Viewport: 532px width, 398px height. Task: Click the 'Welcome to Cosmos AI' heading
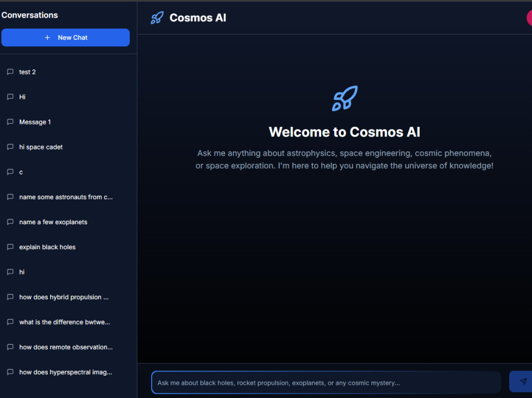coord(344,132)
